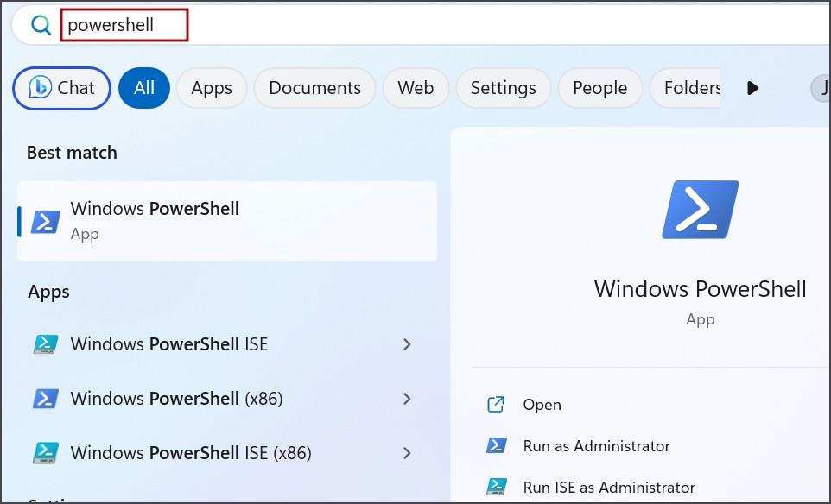831x504 pixels.
Task: Expand Windows PowerShell (x86) options chevron
Action: coord(407,398)
